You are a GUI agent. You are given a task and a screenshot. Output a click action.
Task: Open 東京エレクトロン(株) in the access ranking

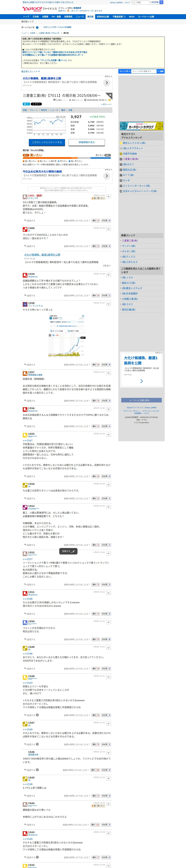pyautogui.click(x=134, y=143)
